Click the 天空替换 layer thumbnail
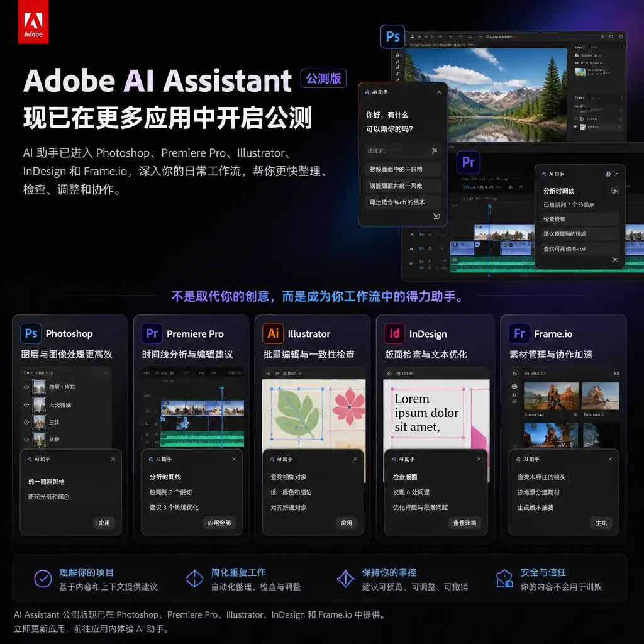This screenshot has width=644, height=644. tap(39, 404)
